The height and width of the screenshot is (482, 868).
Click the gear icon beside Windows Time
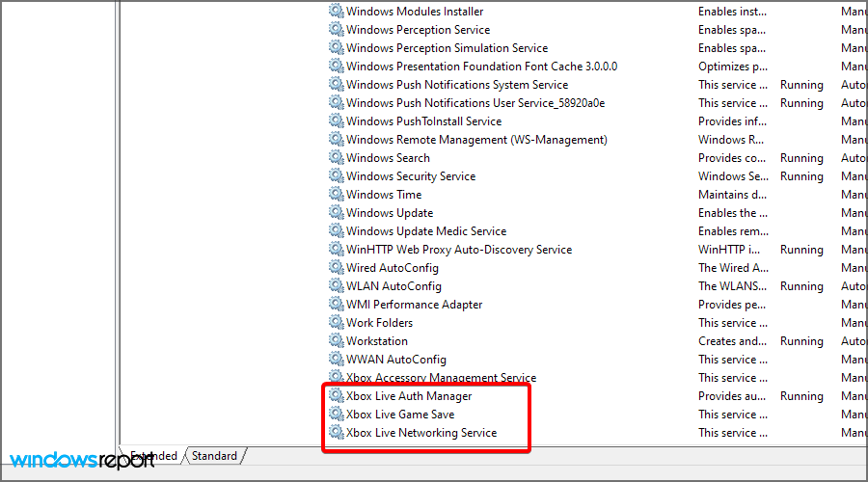click(x=336, y=194)
